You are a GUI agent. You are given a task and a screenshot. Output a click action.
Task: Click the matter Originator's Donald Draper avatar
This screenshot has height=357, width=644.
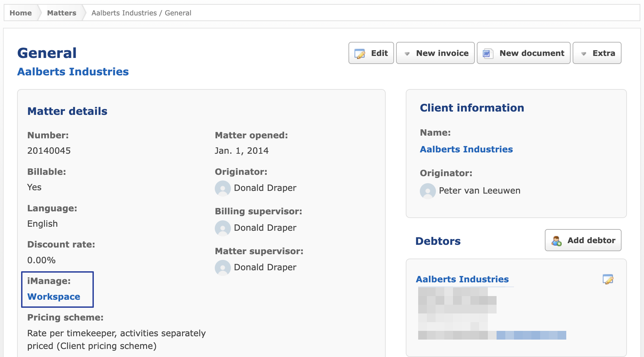click(x=223, y=188)
